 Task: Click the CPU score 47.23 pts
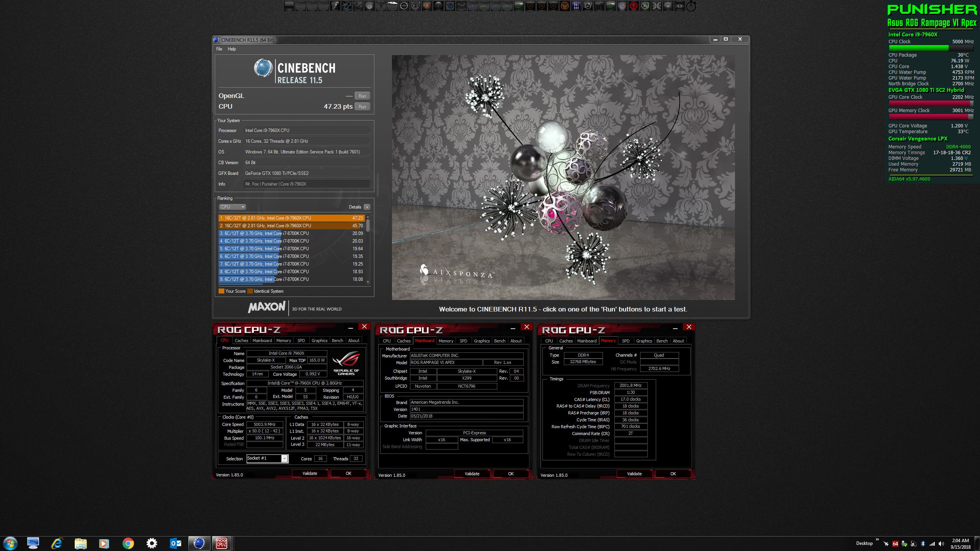(x=338, y=107)
